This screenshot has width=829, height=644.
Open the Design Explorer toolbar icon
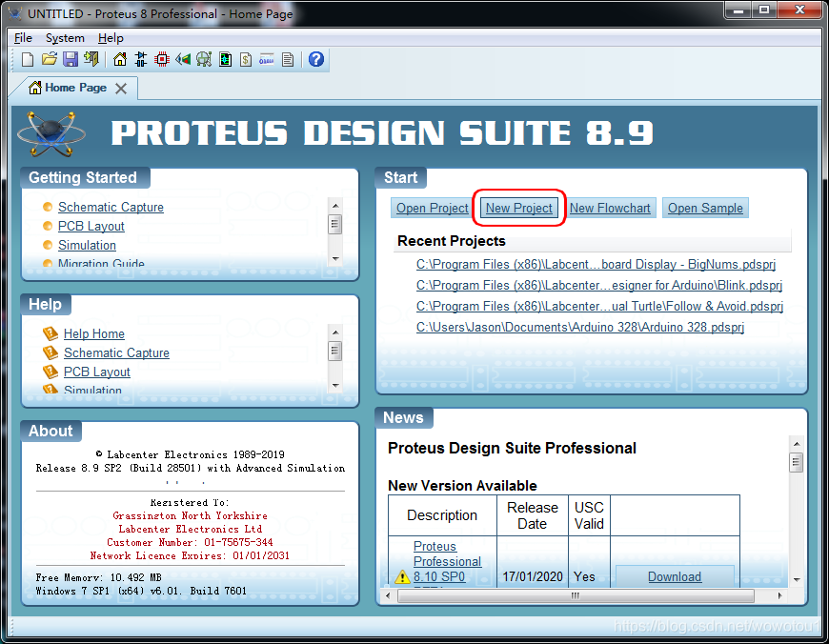point(226,59)
